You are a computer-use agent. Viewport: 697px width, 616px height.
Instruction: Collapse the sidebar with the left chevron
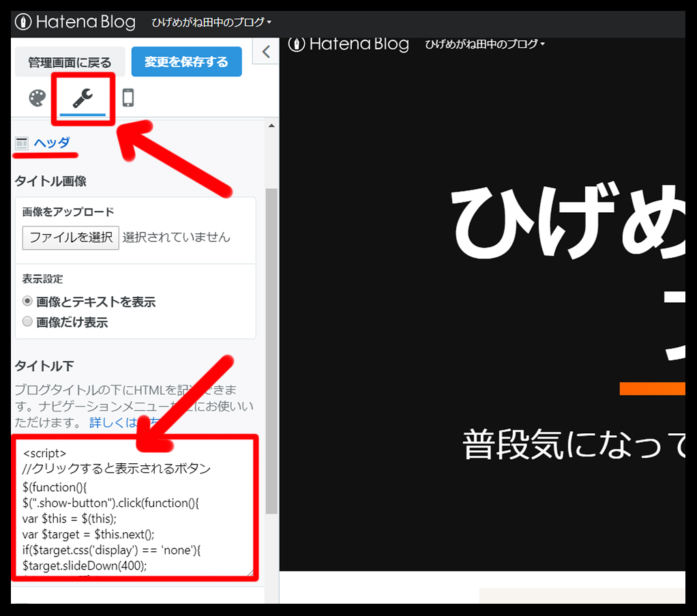(266, 52)
